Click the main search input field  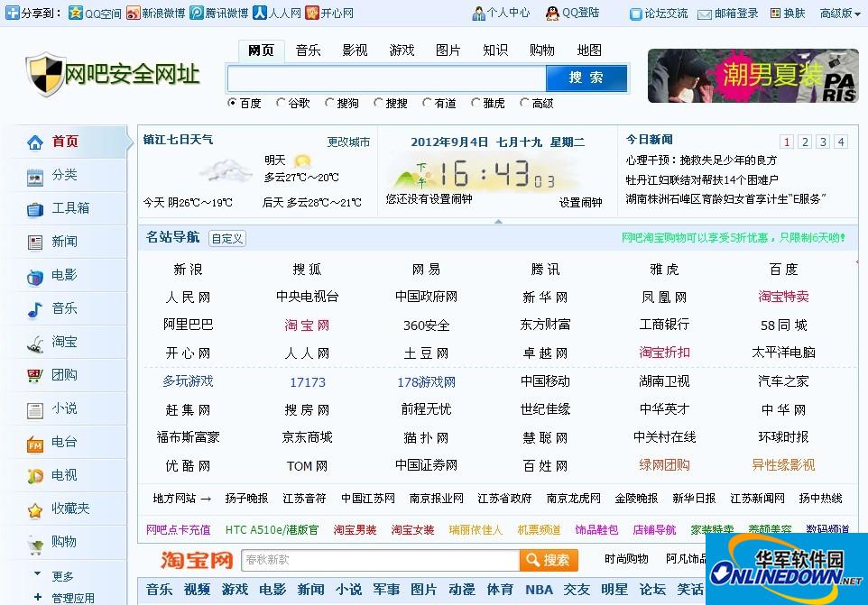pos(387,78)
